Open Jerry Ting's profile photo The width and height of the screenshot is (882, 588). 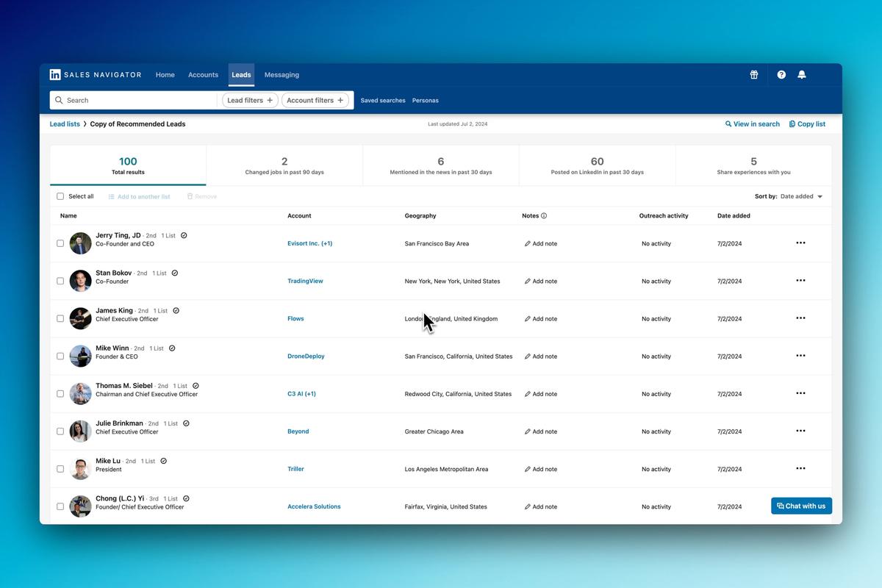[x=80, y=243]
